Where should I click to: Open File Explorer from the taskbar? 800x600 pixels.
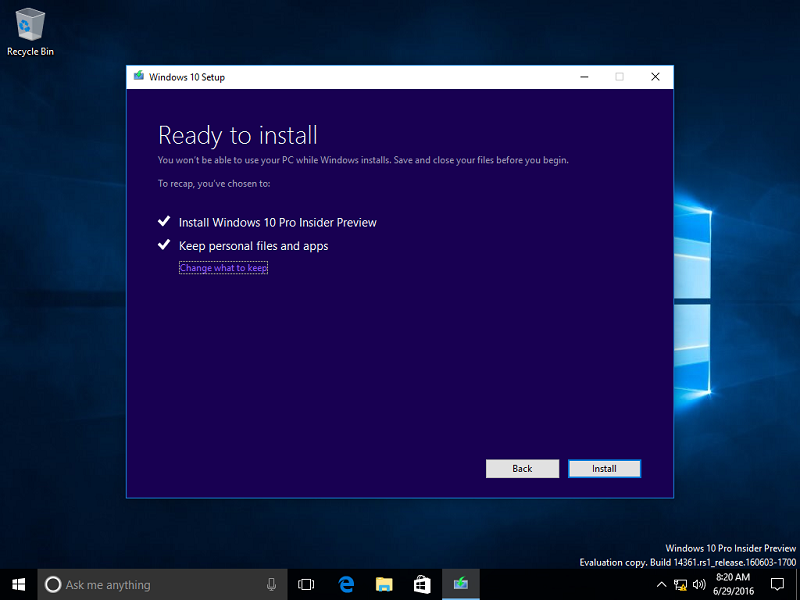384,584
